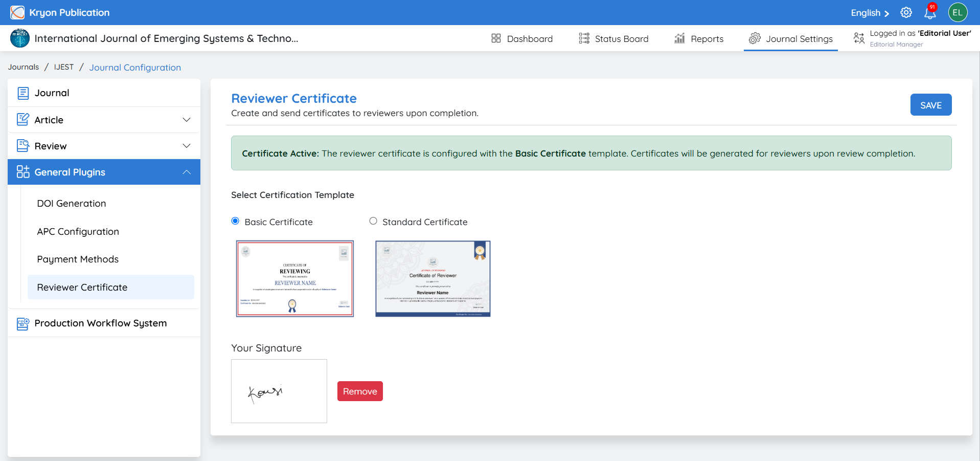Click the Logged in as 'Editorial User' text
This screenshot has height=461, width=980.
click(920, 33)
